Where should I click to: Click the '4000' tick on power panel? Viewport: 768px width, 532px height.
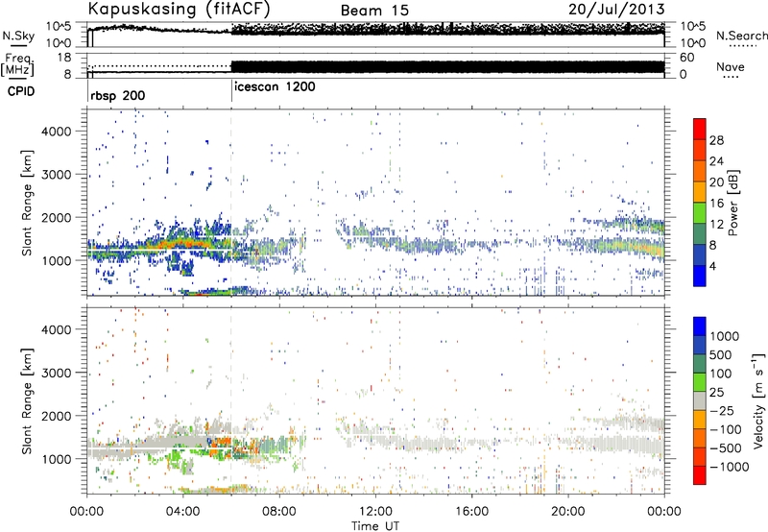(x=56, y=132)
